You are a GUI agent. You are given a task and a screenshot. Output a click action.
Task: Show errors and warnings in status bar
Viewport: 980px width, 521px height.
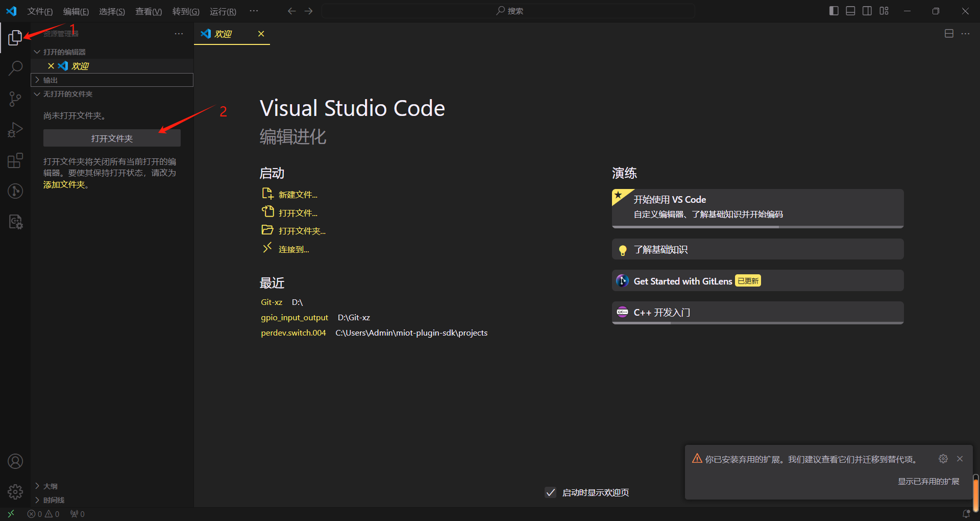click(43, 514)
